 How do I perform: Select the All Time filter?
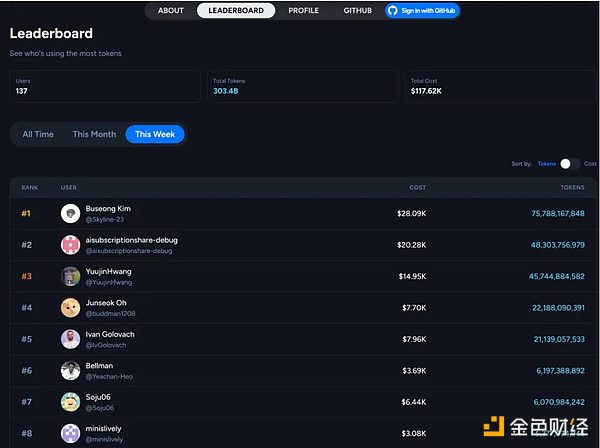pyautogui.click(x=38, y=134)
